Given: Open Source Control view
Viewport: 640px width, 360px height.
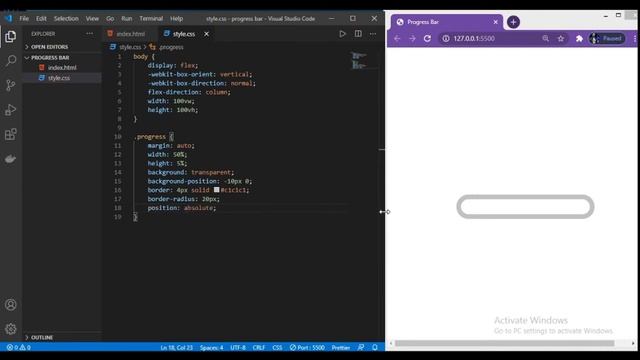Looking at the screenshot, I should click(x=11, y=85).
